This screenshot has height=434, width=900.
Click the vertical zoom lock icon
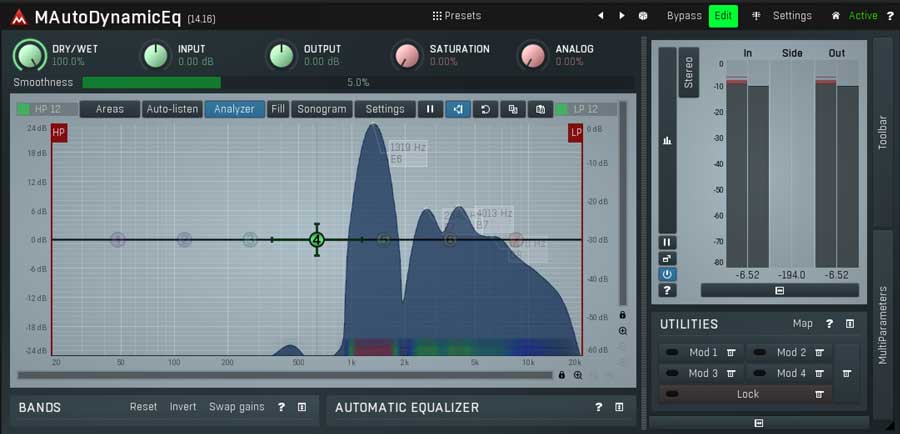623,315
